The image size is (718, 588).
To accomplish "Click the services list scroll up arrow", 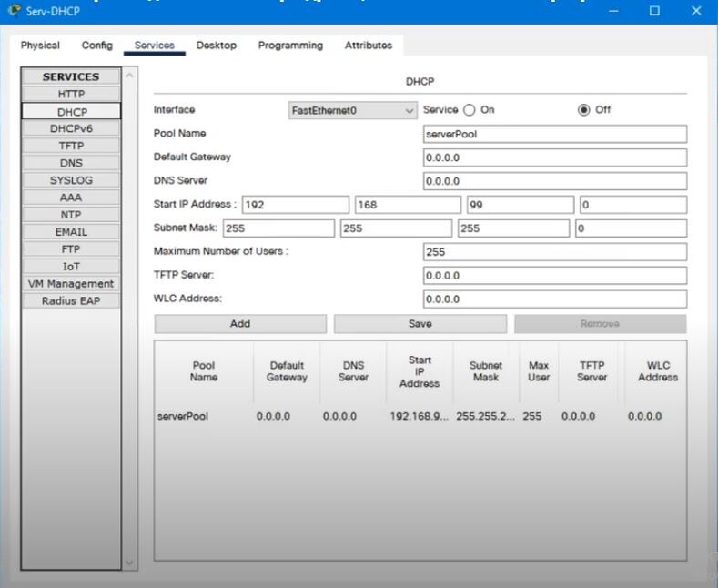I will pos(129,76).
